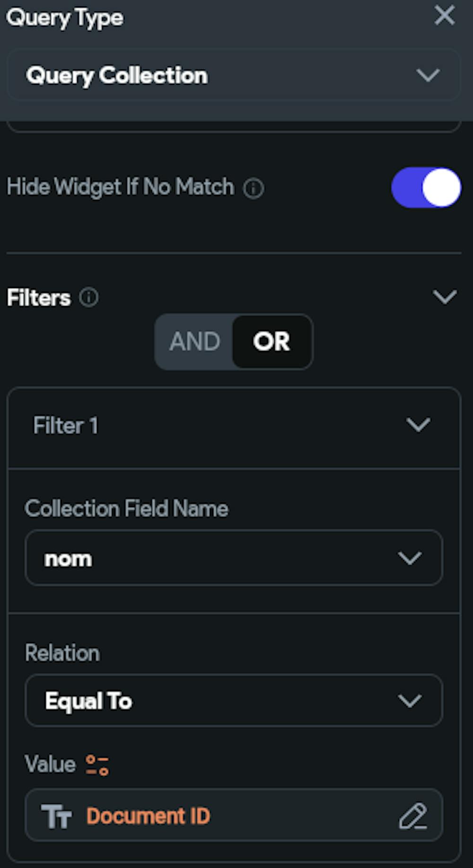Screen dimensions: 473x868
Task: Select the text type icon in the Value field
Action: (x=58, y=815)
